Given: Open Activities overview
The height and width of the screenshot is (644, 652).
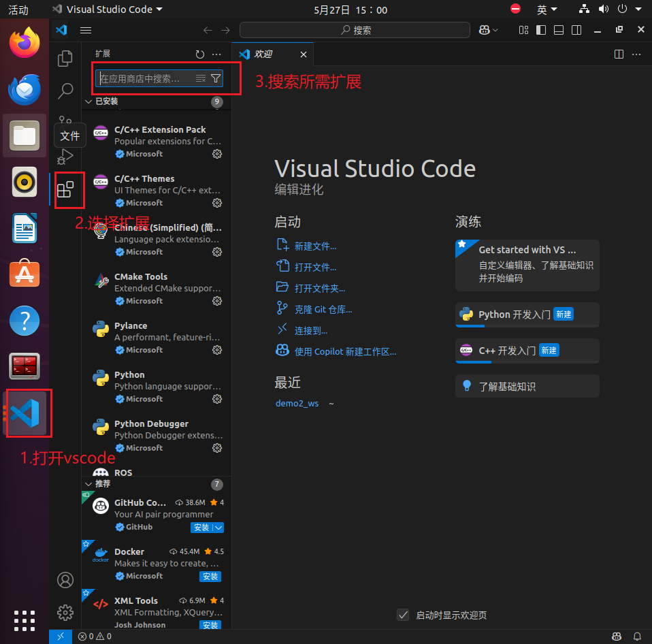Looking at the screenshot, I should point(18,9).
